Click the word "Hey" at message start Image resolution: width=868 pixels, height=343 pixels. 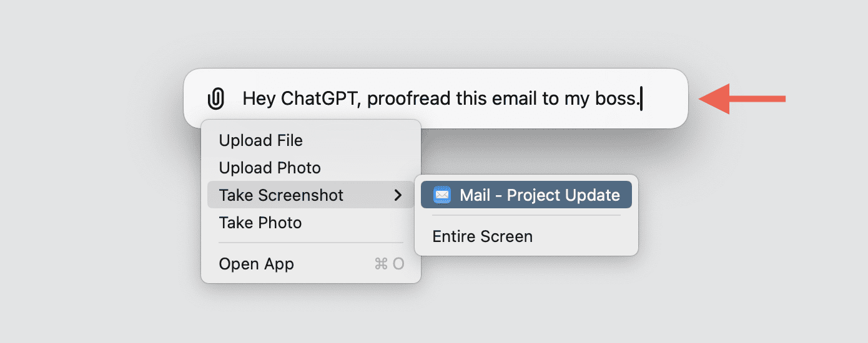click(259, 99)
